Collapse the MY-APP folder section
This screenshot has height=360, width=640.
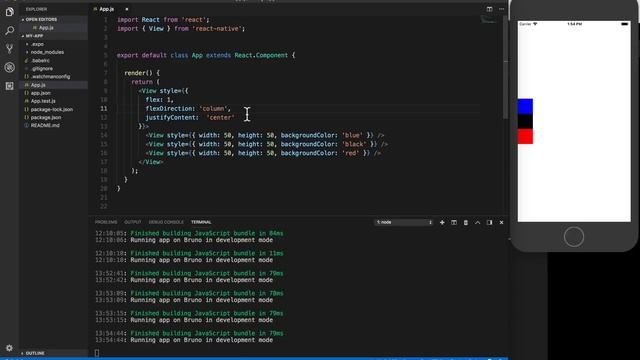click(34, 36)
